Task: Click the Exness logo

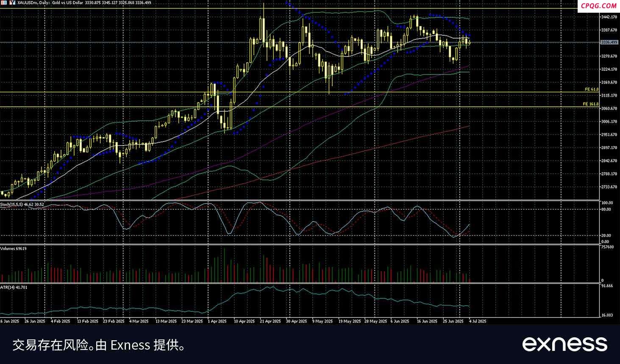Action: point(564,344)
